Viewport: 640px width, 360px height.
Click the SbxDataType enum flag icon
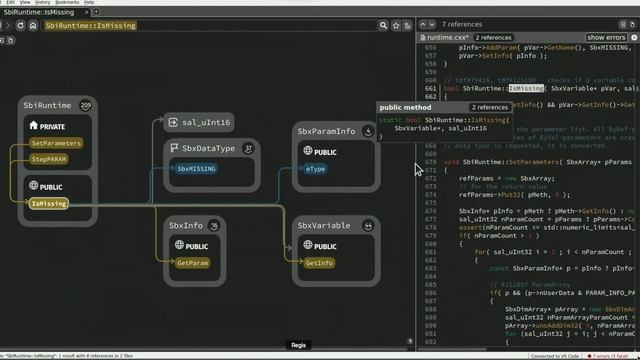click(x=174, y=148)
